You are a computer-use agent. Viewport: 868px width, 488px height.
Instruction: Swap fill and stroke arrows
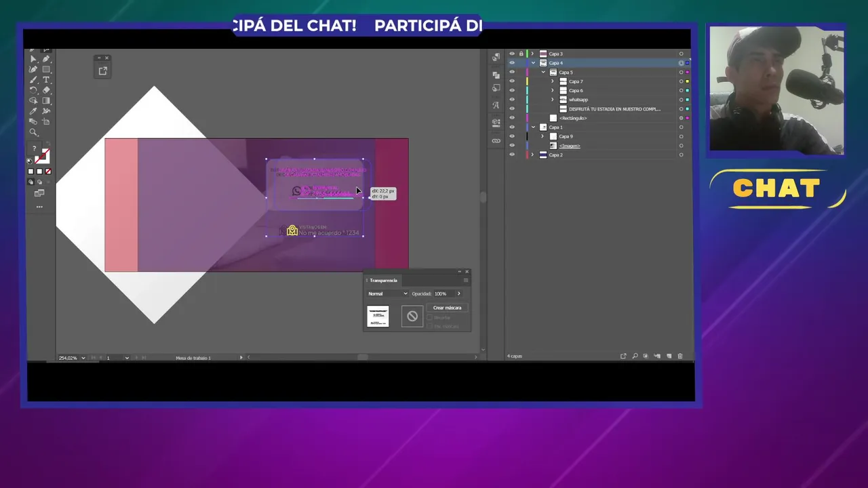[x=48, y=144]
